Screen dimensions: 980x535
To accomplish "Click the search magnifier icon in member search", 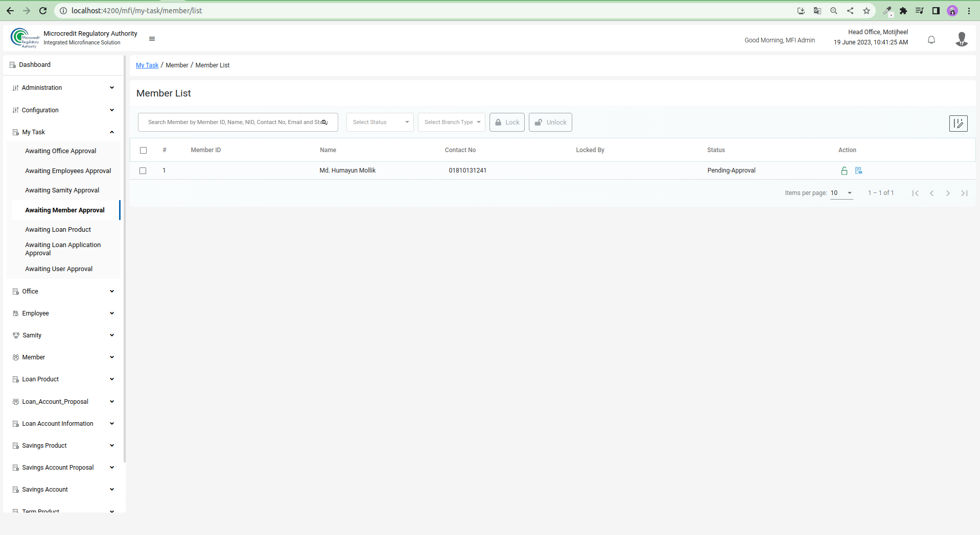I will 324,123.
